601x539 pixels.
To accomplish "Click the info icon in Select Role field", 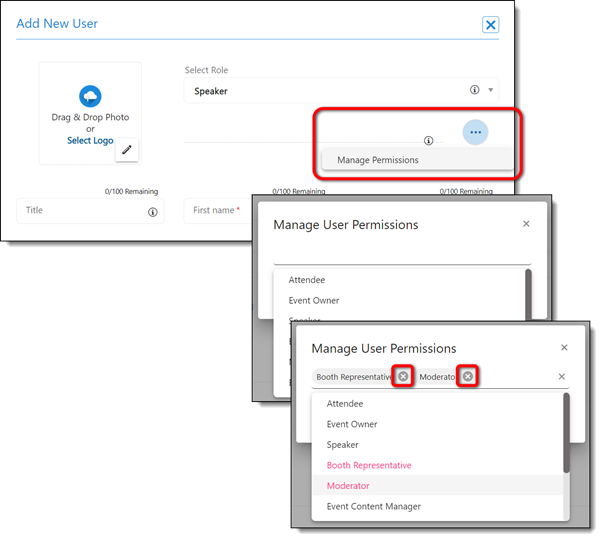I will (x=474, y=90).
